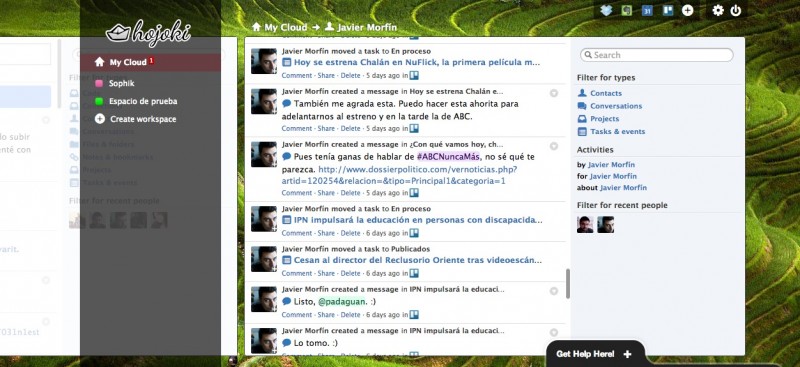Image resolution: width=800 pixels, height=367 pixels.
Task: Filter by Projects type
Action: point(605,119)
